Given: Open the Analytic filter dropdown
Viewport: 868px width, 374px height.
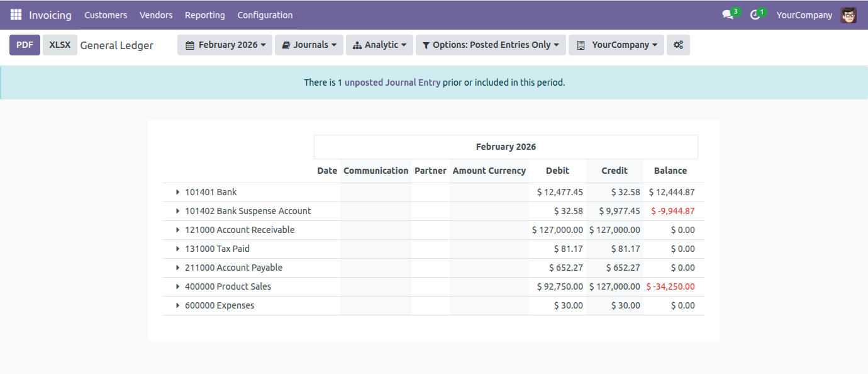Looking at the screenshot, I should click(x=379, y=45).
